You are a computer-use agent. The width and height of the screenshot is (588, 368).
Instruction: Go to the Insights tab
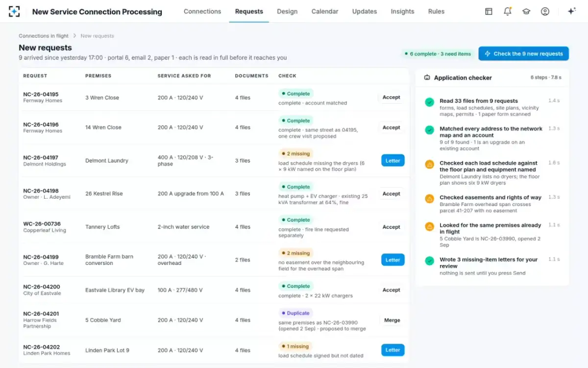coord(402,11)
